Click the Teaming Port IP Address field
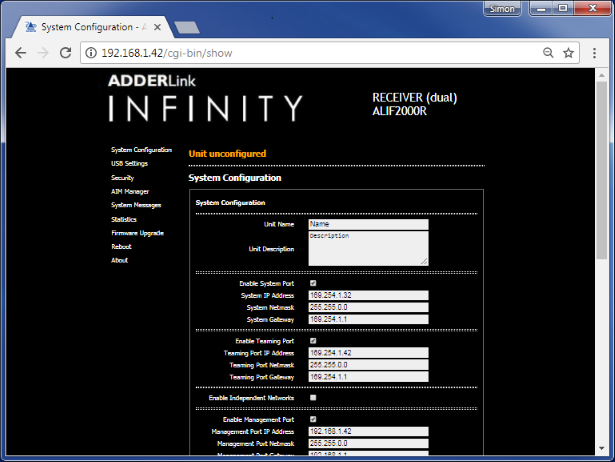This screenshot has height=462, width=615. point(368,353)
